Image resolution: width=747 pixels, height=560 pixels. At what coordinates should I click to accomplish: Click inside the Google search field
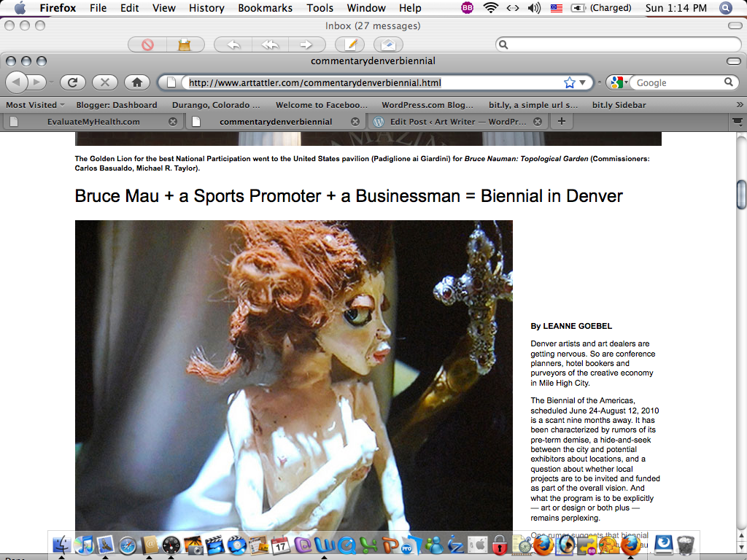click(675, 82)
